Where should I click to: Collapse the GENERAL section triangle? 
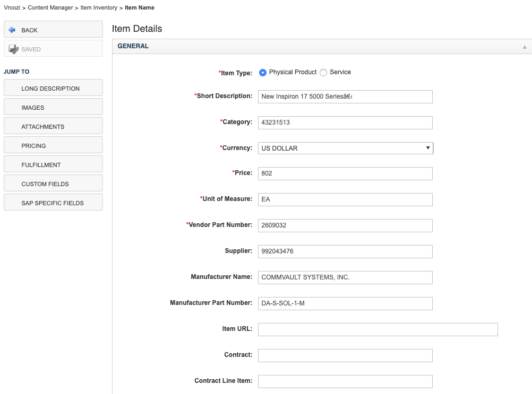[x=525, y=47]
